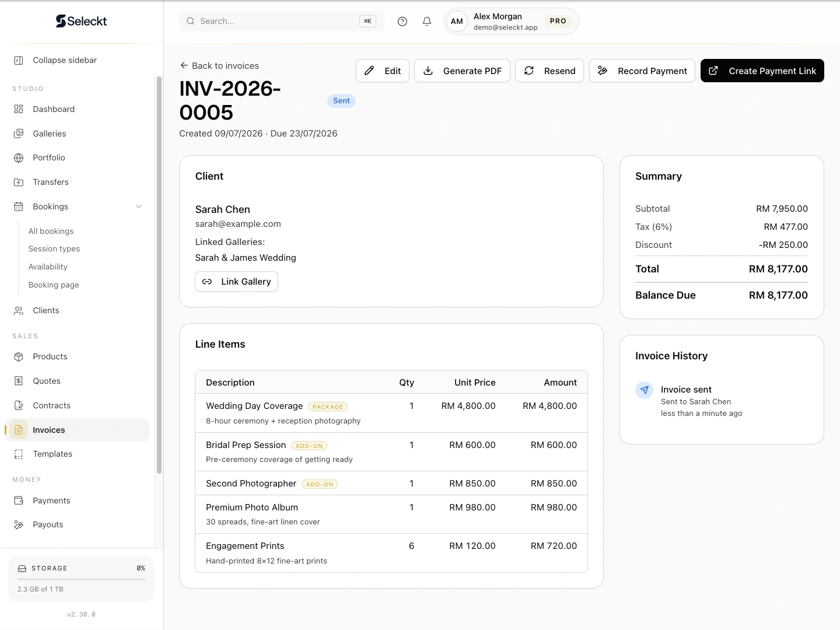Image resolution: width=840 pixels, height=630 pixels.
Task: Click the Collapse sidebar panel icon
Action: coord(19,60)
